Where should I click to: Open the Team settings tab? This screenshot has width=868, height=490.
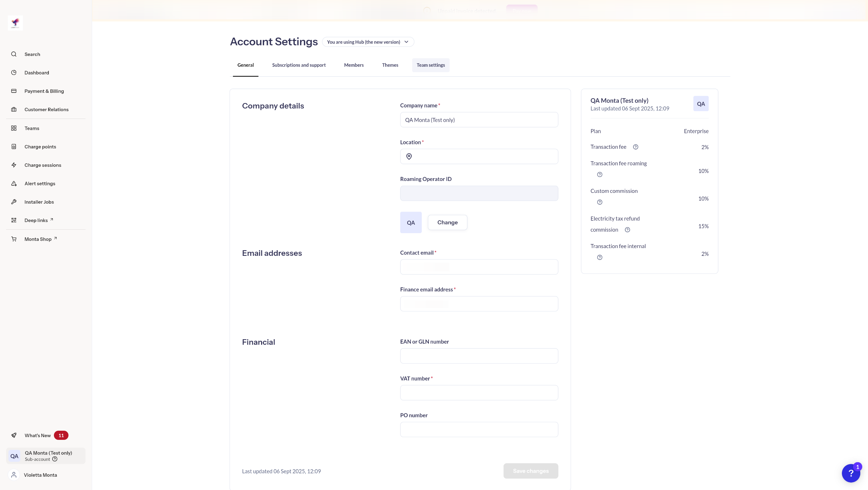431,65
